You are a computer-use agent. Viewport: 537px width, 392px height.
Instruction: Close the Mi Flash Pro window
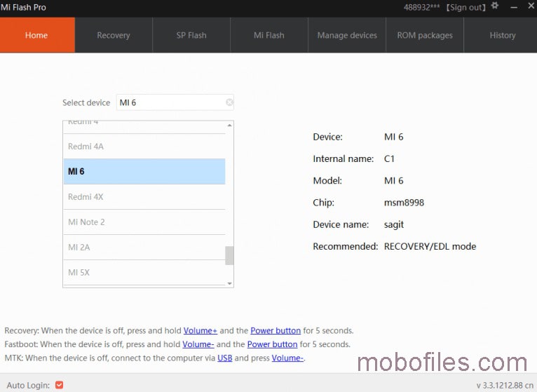(x=531, y=6)
